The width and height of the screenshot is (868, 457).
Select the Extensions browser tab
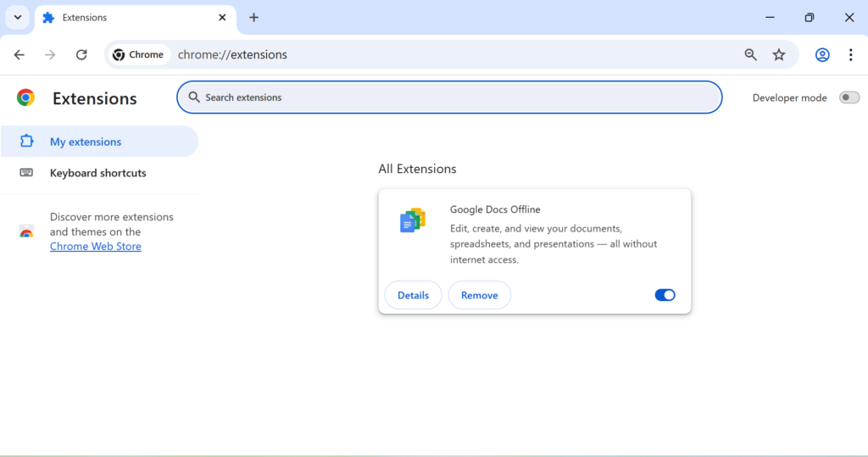click(x=136, y=18)
